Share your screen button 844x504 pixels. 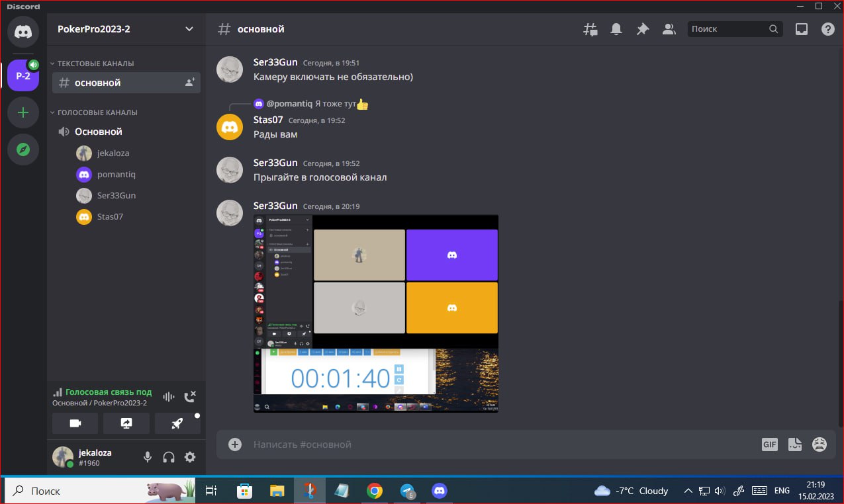point(126,423)
